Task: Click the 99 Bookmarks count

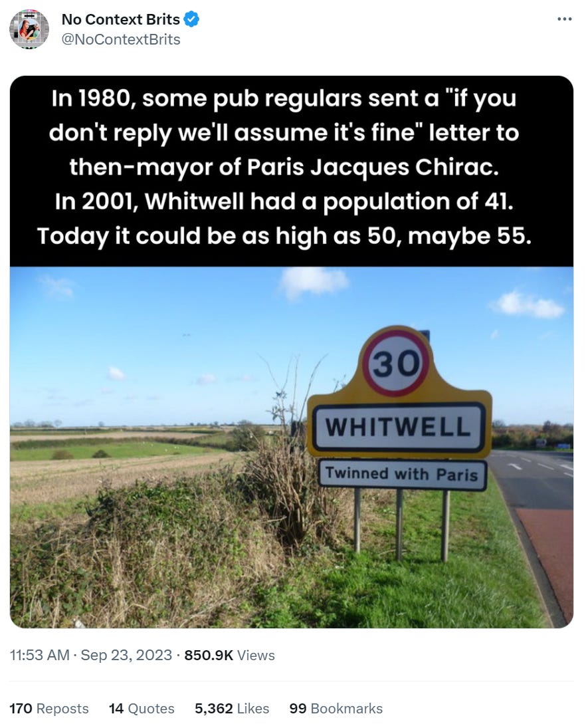Action: (336, 708)
